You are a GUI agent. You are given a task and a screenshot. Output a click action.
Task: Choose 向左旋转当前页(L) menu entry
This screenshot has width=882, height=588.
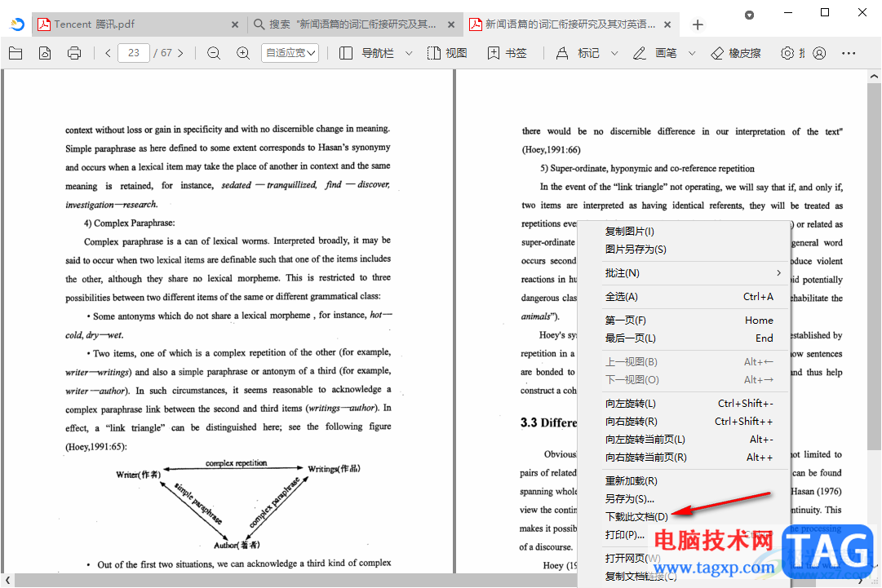tap(685, 440)
